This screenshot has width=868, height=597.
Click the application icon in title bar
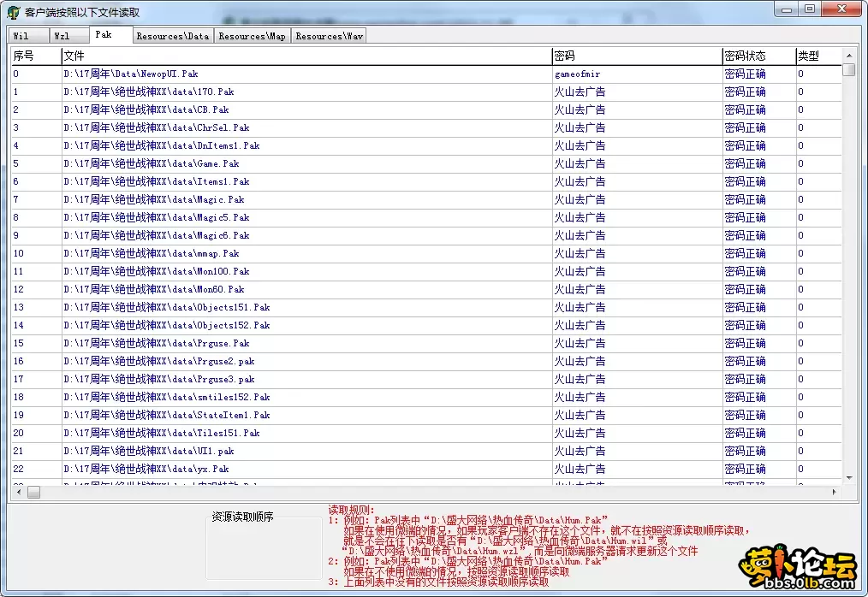pyautogui.click(x=13, y=13)
